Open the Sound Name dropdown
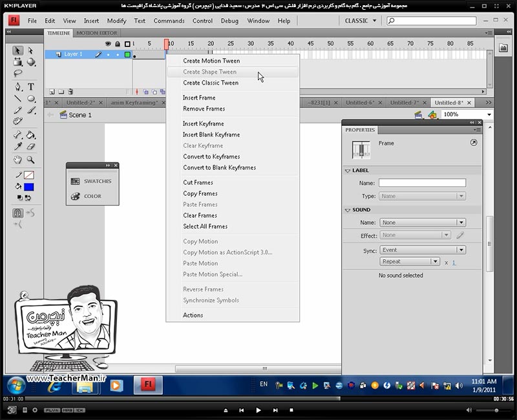Image resolution: width=517 pixels, height=420 pixels. (x=423, y=222)
